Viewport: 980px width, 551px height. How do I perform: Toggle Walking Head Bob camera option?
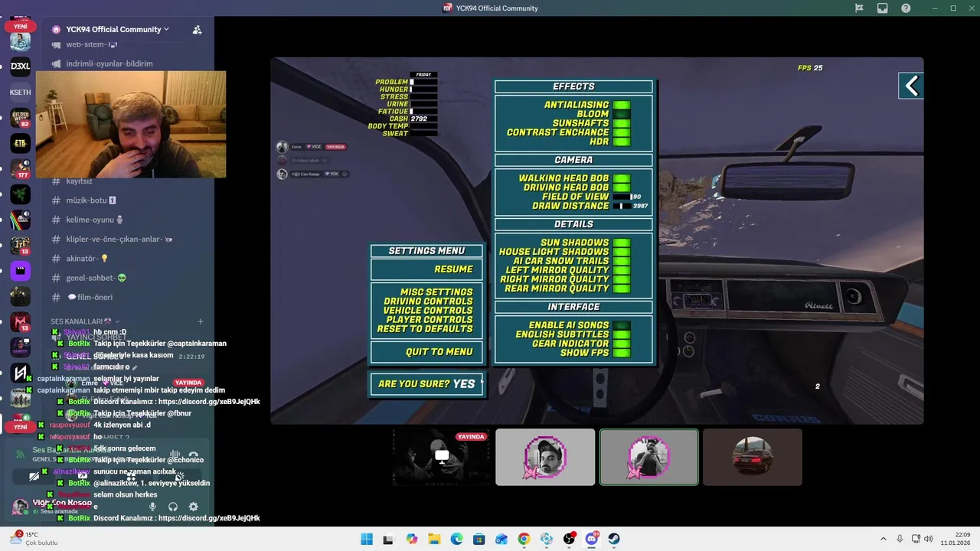[621, 178]
